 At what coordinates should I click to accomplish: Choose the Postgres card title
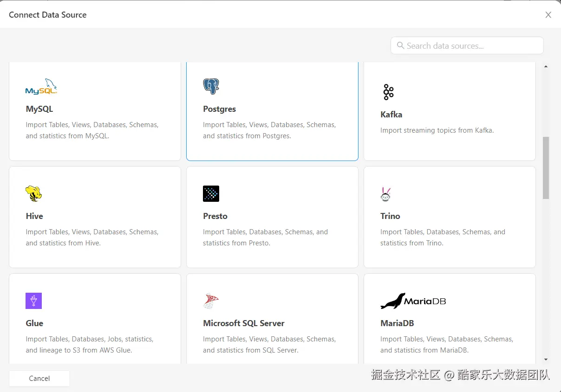tap(219, 109)
